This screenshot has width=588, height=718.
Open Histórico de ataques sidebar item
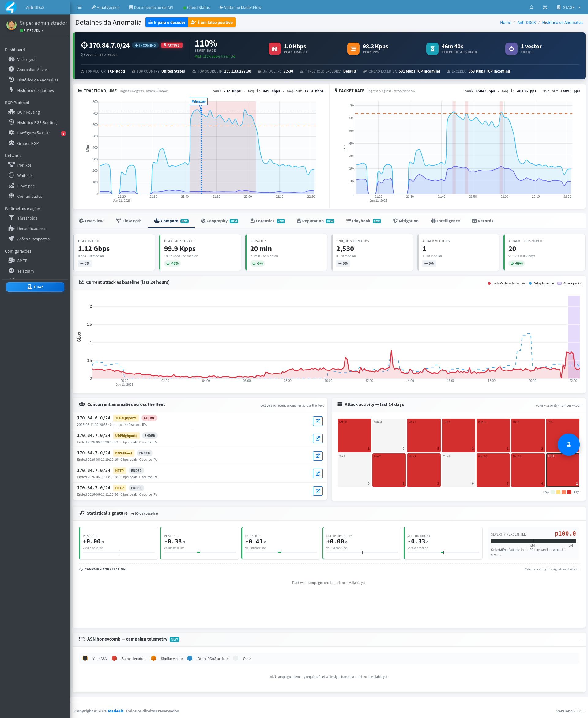point(35,90)
